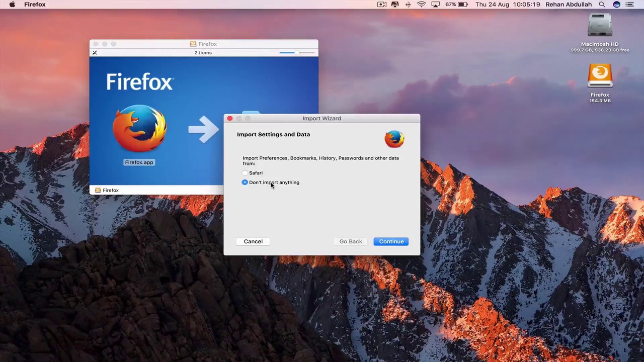Viewport: 644px width, 362px height.
Task: Click the battery status showing 67%
Action: click(457, 5)
